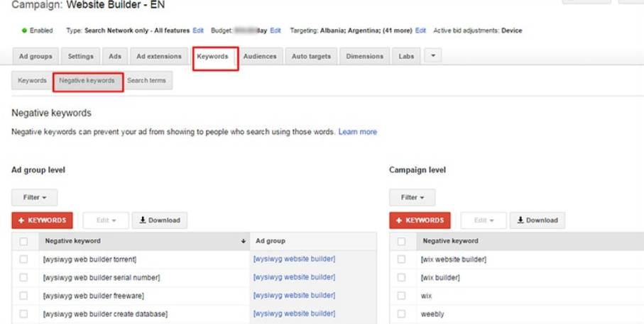Viewport: 644px width, 324px height.
Task: Go to the Ad extensions tab
Action: pyautogui.click(x=158, y=57)
